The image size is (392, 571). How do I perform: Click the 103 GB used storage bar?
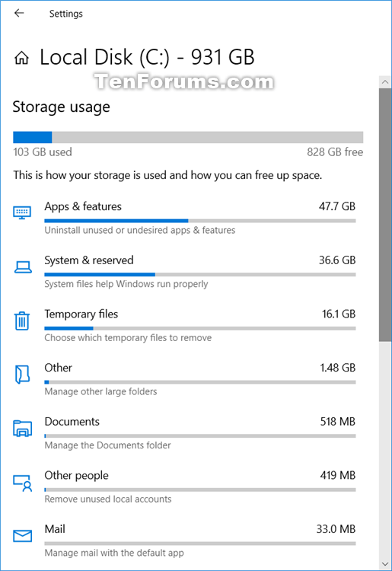tap(188, 137)
